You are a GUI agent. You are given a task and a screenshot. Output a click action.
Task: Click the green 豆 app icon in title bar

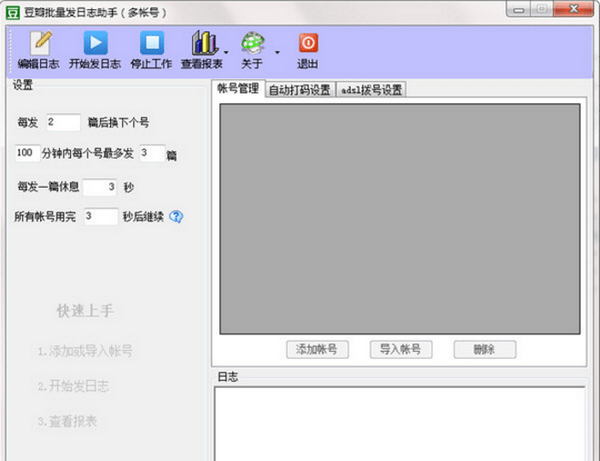click(13, 13)
